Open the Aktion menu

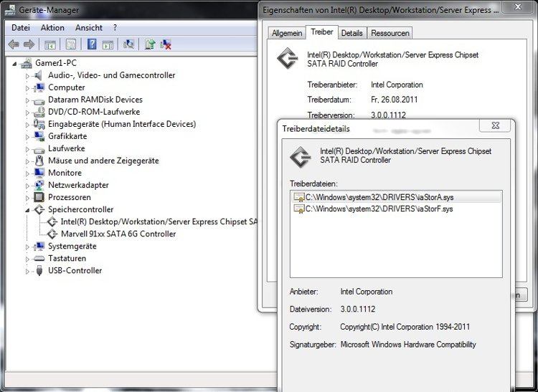(x=52, y=28)
